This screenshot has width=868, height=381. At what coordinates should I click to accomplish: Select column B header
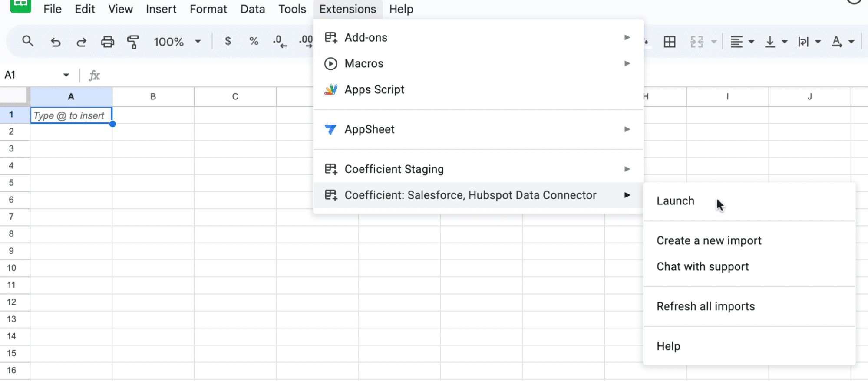(153, 97)
